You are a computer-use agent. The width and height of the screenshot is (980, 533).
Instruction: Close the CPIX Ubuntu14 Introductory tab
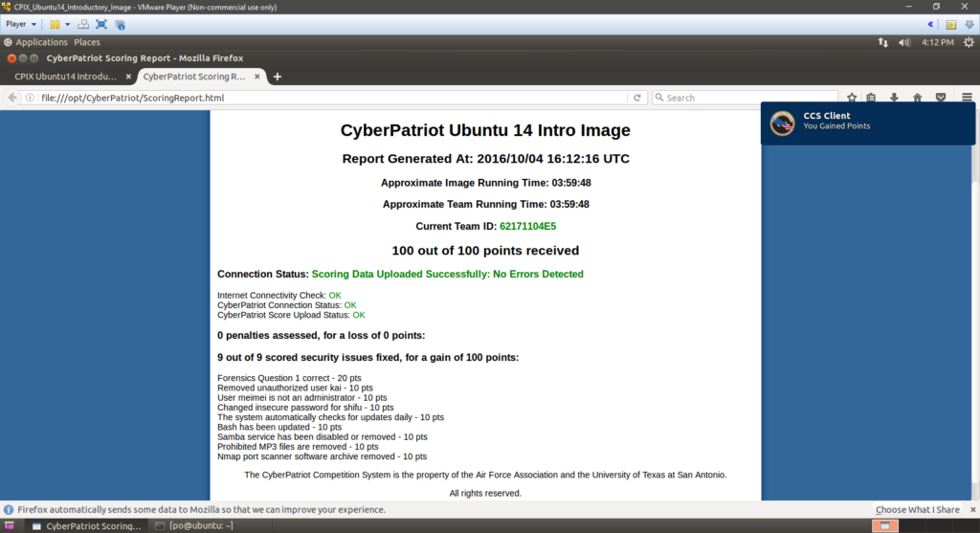128,77
